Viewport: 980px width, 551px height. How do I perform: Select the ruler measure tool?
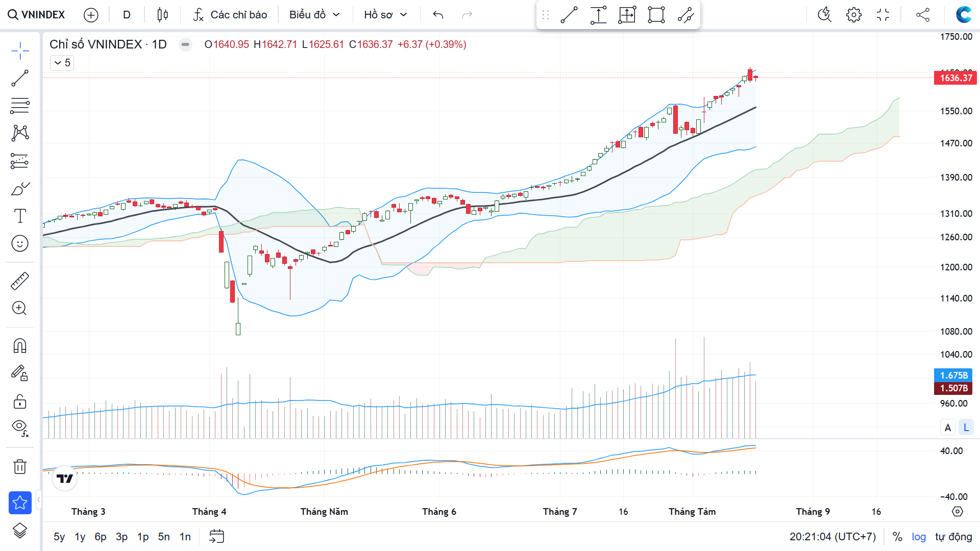pyautogui.click(x=20, y=281)
